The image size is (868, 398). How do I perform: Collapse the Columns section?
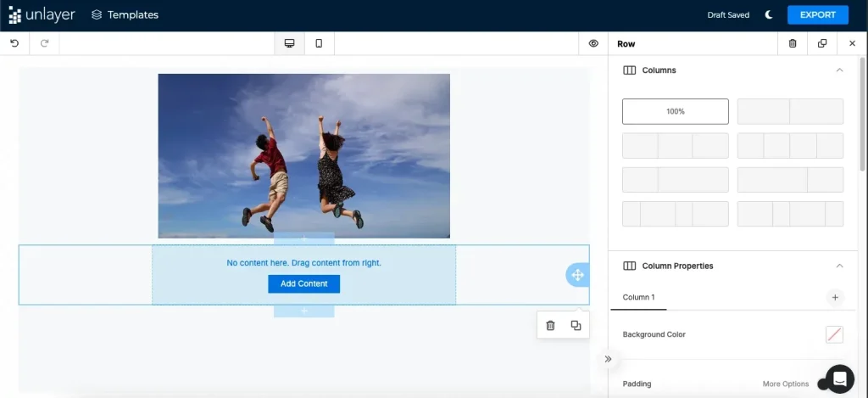(x=839, y=70)
